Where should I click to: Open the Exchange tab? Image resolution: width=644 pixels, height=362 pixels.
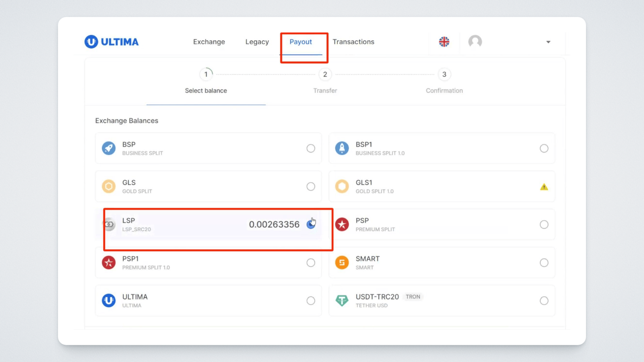click(x=209, y=42)
